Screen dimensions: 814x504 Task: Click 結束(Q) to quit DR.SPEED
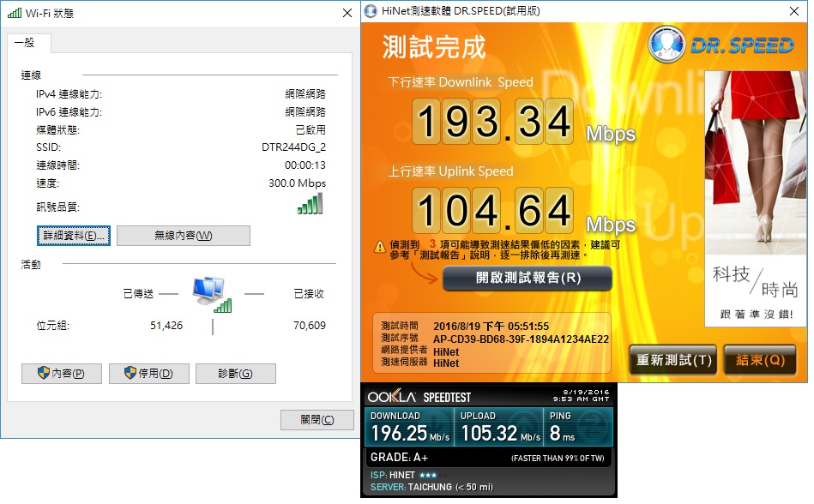point(760,359)
